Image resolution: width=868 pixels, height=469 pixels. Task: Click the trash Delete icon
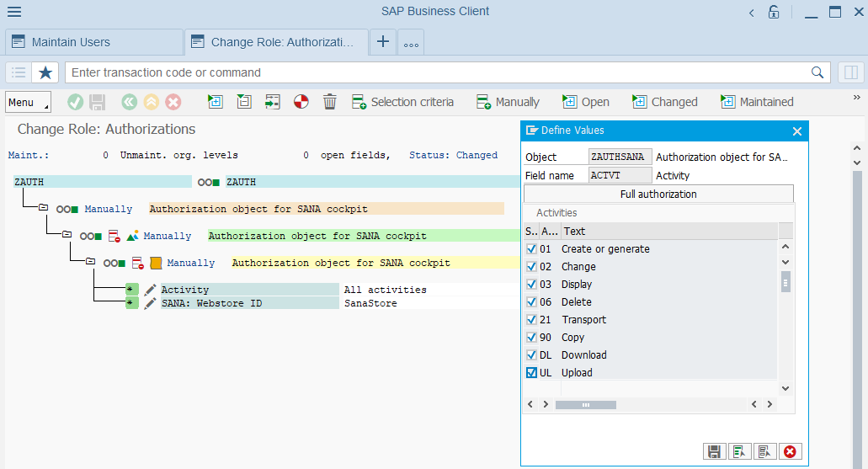[x=330, y=102]
